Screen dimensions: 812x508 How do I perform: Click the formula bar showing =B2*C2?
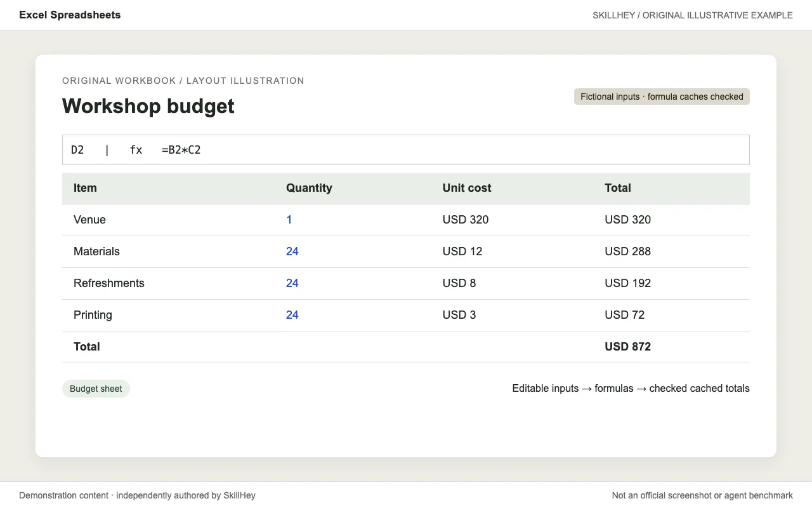[406, 150]
